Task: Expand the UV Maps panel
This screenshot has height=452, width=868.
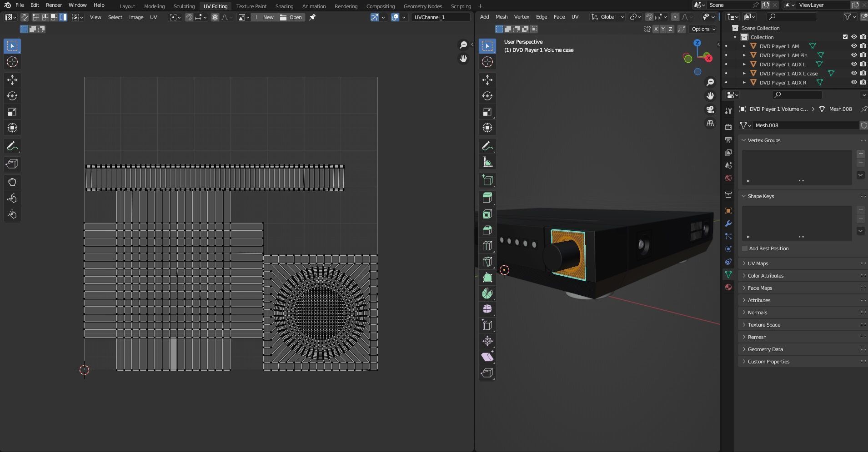Action: [803, 263]
